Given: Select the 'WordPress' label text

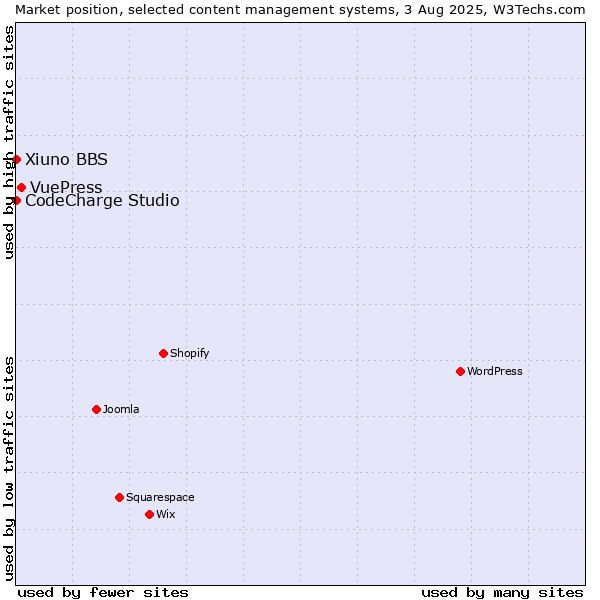Looking at the screenshot, I should [494, 371].
